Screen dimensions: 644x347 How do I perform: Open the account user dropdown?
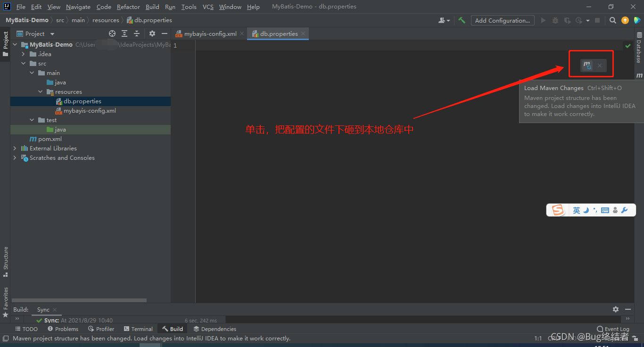pyautogui.click(x=444, y=20)
